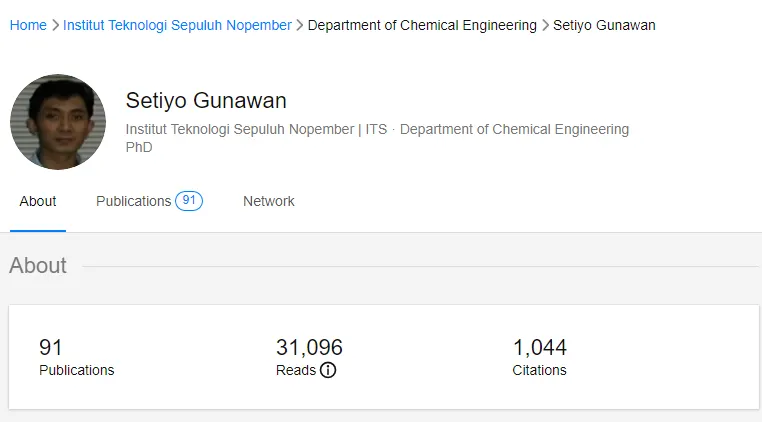Go to the Home breadcrumb link
The height and width of the screenshot is (422, 762).
coord(28,25)
